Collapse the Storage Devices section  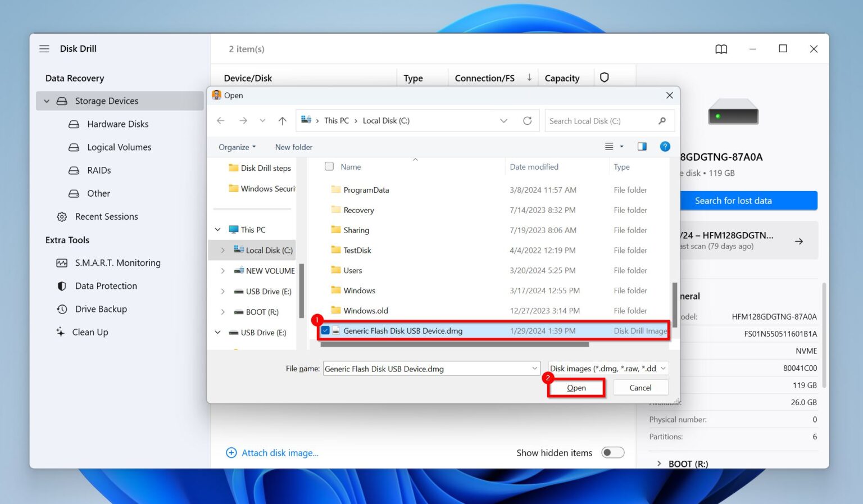(x=46, y=101)
